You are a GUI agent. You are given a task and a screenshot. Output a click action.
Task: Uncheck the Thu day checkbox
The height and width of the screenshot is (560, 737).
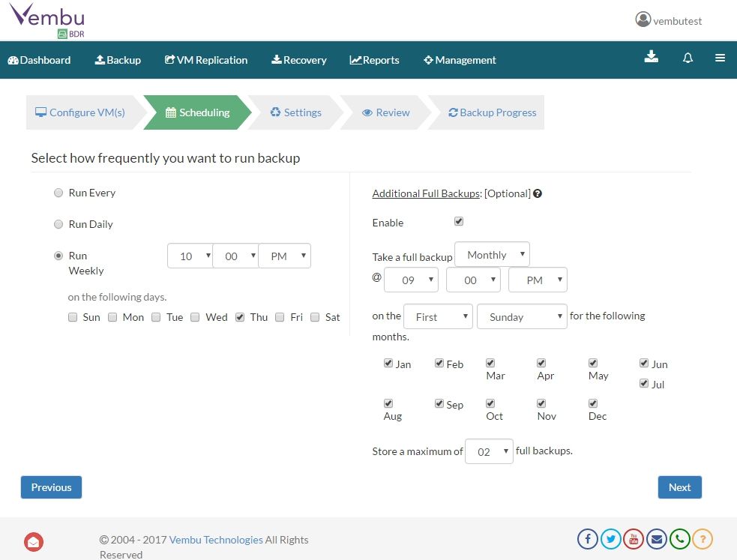click(x=240, y=317)
